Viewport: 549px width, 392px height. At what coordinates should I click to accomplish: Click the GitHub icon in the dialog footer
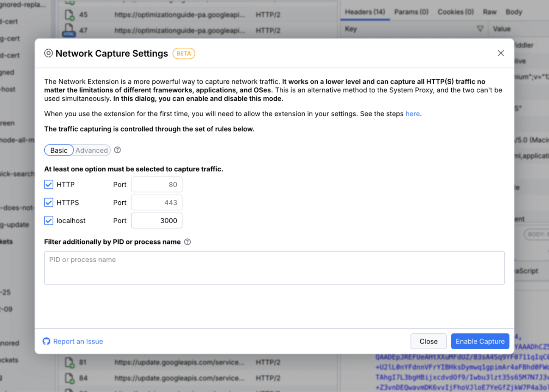(x=47, y=341)
